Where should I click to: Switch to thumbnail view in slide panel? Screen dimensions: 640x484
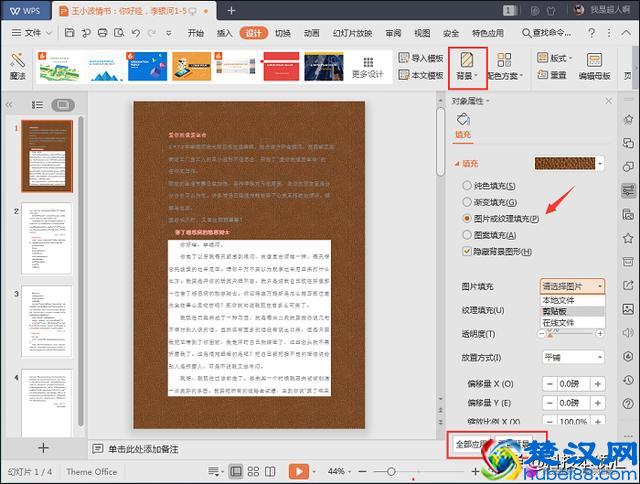pos(63,105)
